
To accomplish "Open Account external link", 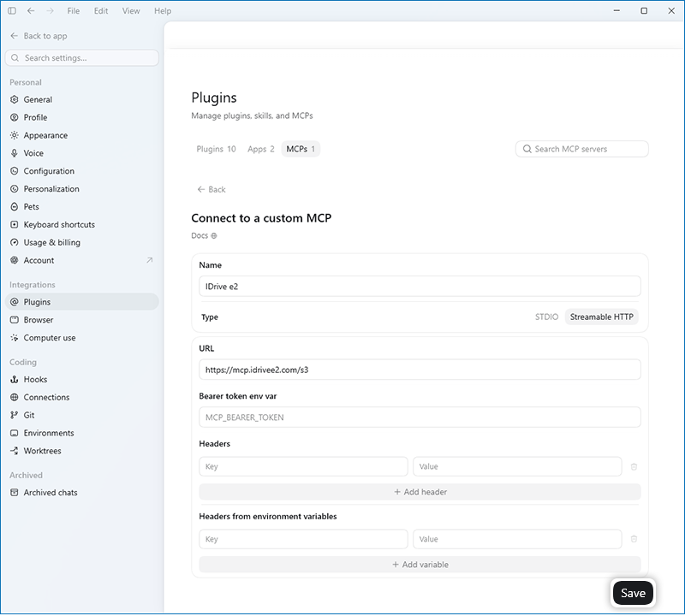I will point(82,261).
